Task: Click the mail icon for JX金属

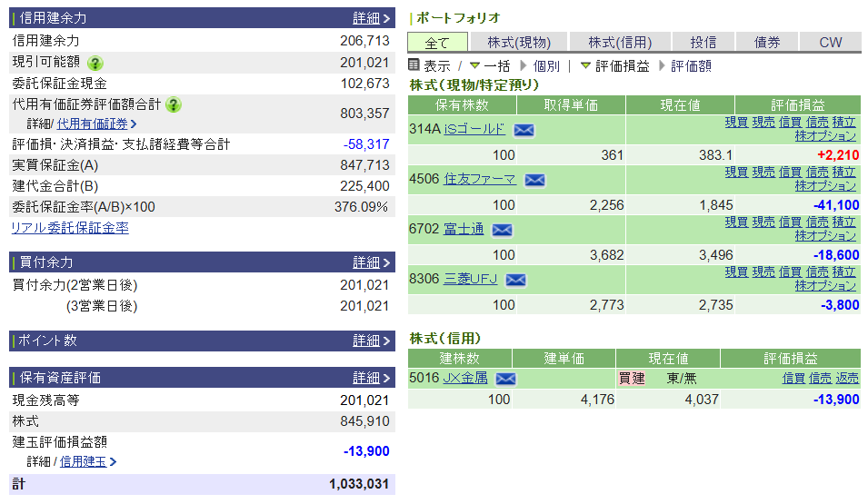Action: tap(505, 379)
